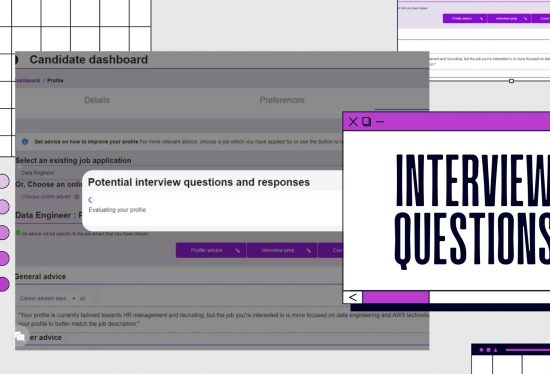Select the darkest purple circle swatch
Viewport: 550px width, 374px height.
[x=4, y=284]
